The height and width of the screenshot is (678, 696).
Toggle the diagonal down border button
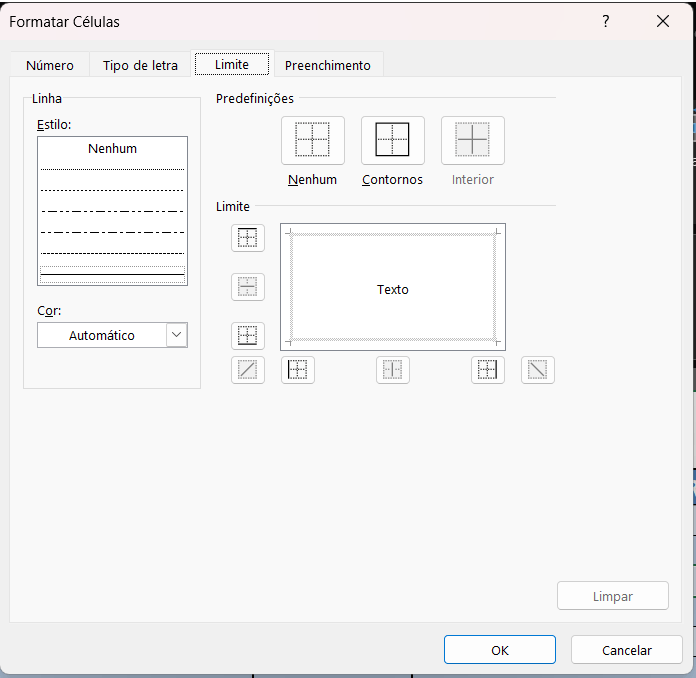pos(538,370)
